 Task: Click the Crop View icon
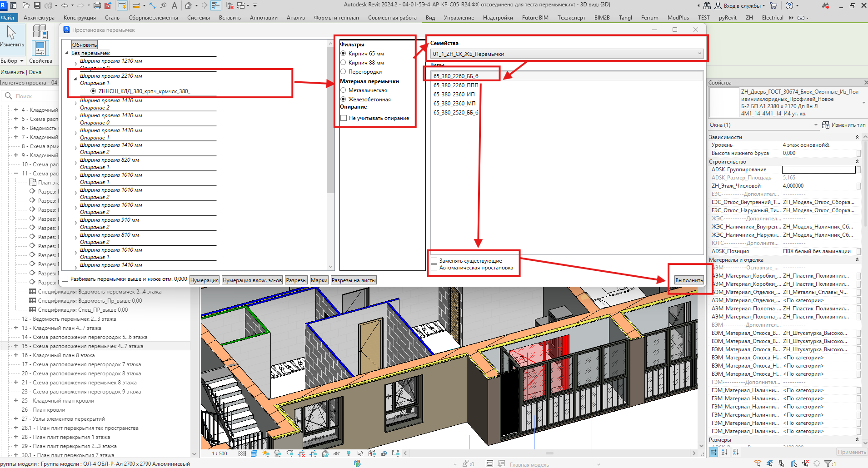click(301, 453)
